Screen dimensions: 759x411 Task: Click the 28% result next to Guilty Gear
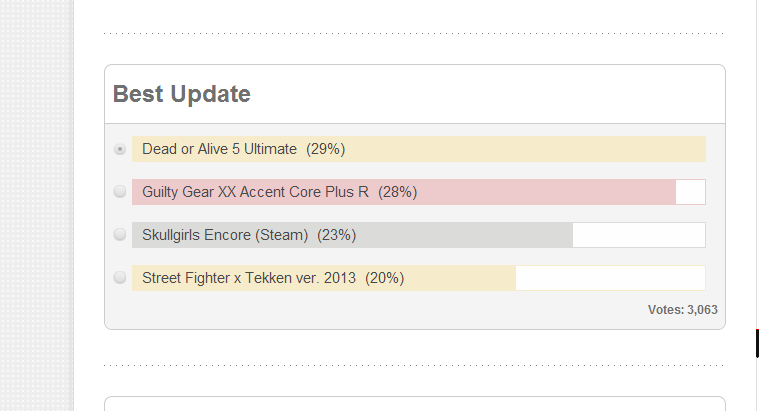[x=398, y=192]
